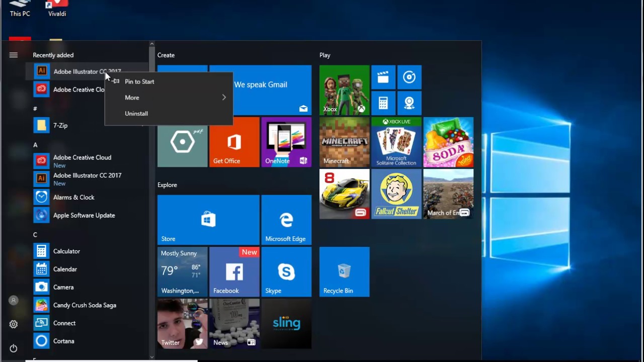Launch Microsoft Edge tile
The width and height of the screenshot is (644, 362).
coord(286,220)
